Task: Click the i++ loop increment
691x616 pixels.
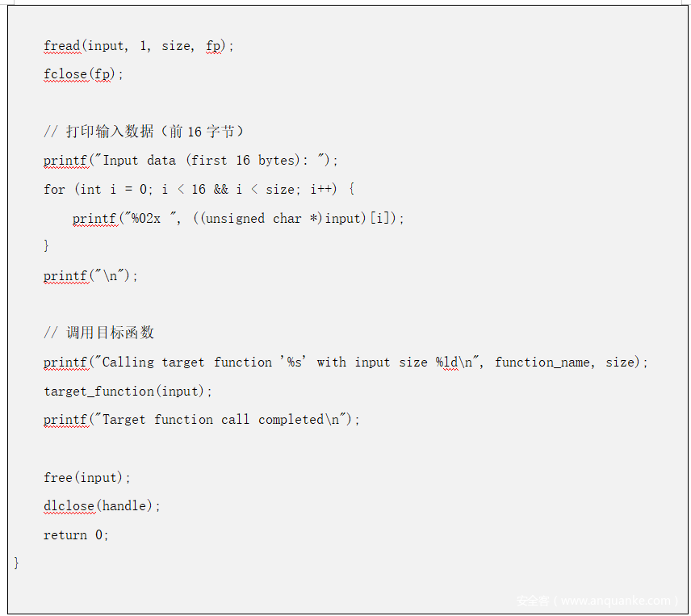Action: [x=324, y=189]
